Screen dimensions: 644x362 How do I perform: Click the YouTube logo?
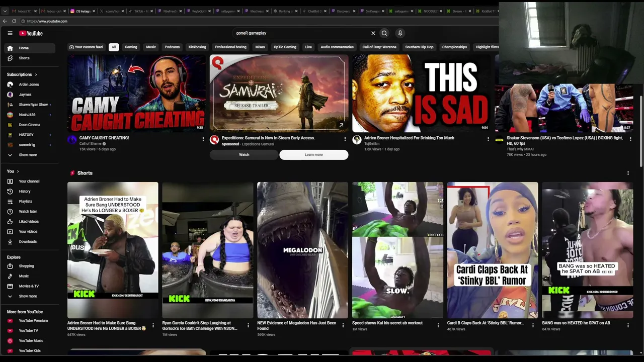tap(31, 33)
